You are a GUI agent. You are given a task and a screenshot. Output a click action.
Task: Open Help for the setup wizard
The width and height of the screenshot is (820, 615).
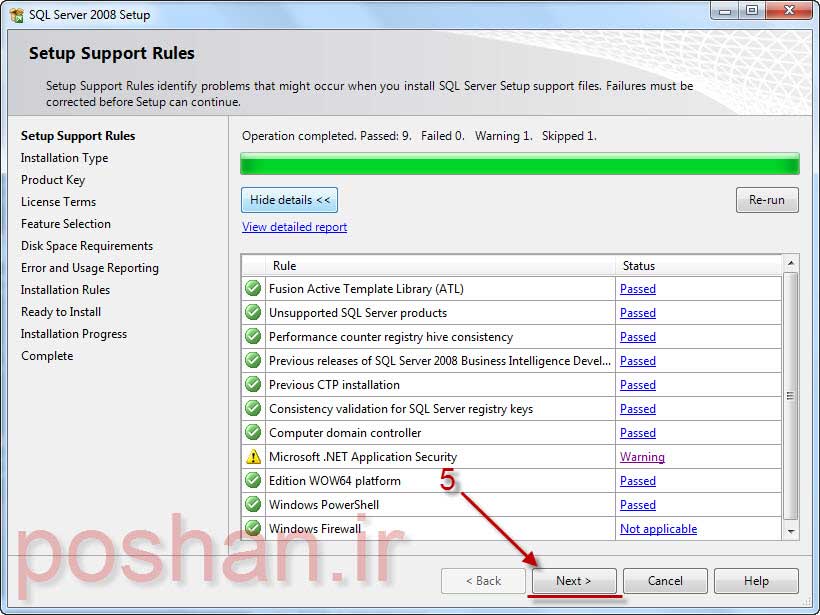(x=756, y=581)
